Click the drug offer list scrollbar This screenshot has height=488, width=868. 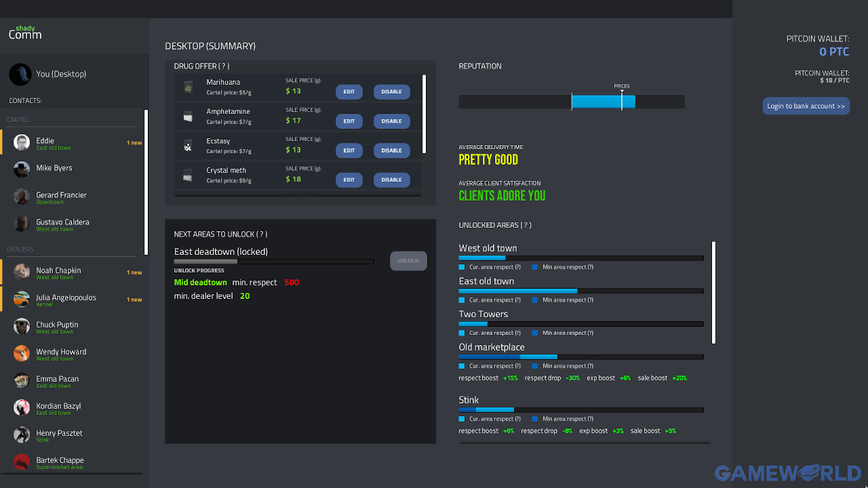(425, 114)
